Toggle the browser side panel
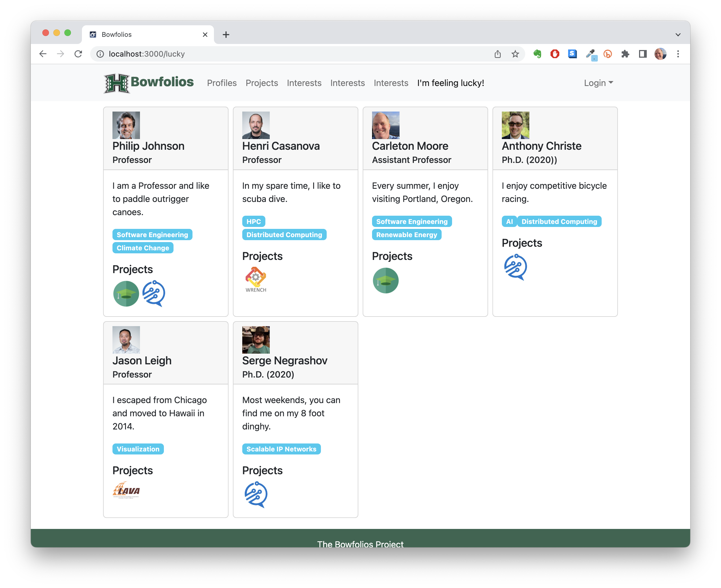The height and width of the screenshot is (588, 721). [x=642, y=54]
